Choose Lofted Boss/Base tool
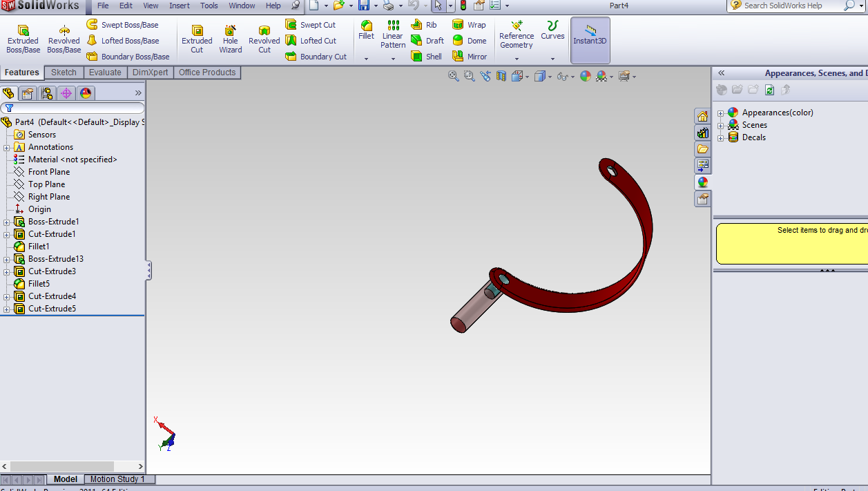Screen dimensions: 868x491 [x=123, y=41]
